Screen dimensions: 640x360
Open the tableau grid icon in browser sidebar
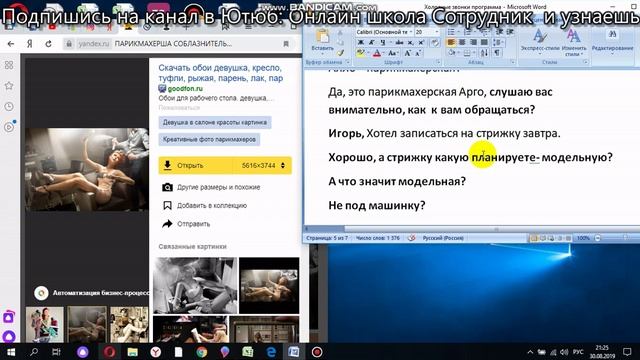click(x=9, y=65)
